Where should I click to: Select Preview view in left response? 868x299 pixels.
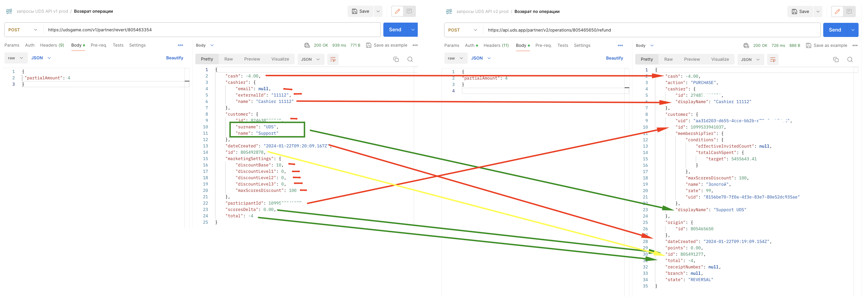[252, 59]
